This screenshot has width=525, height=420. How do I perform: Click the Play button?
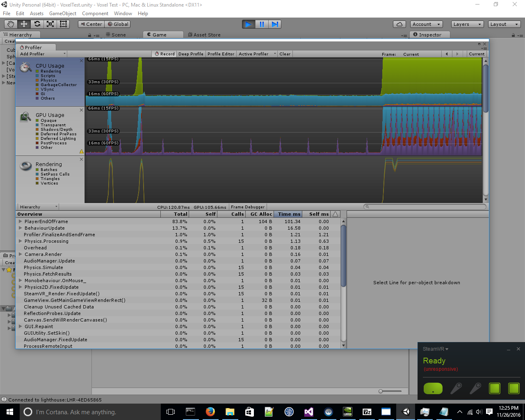click(249, 24)
